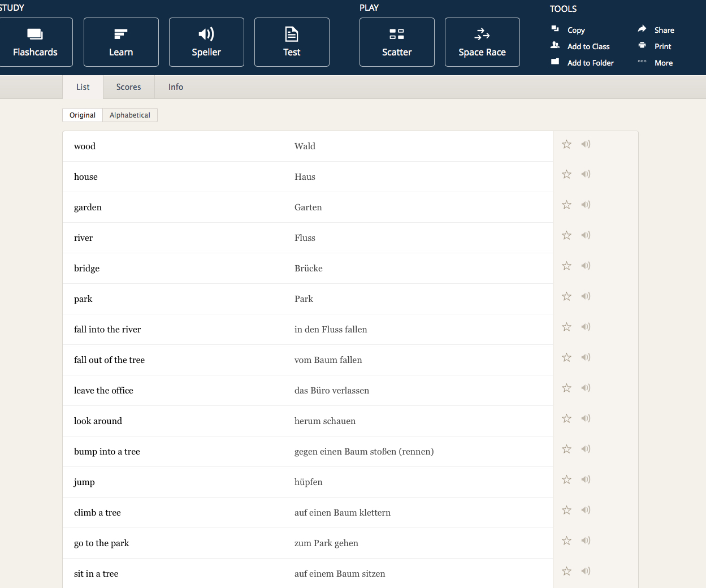
Task: Play audio for 'bridge' term
Action: point(586,266)
